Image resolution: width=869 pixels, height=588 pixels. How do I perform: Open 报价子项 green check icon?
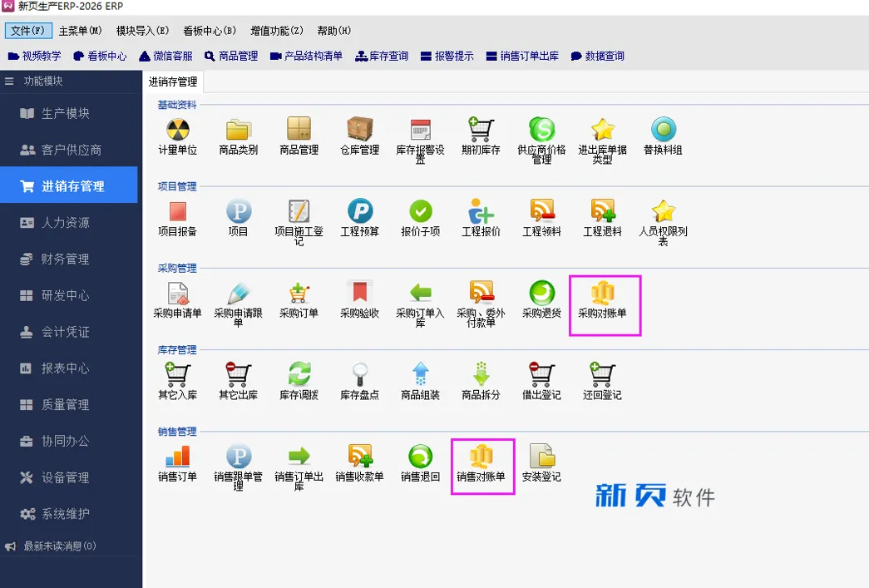coord(420,211)
